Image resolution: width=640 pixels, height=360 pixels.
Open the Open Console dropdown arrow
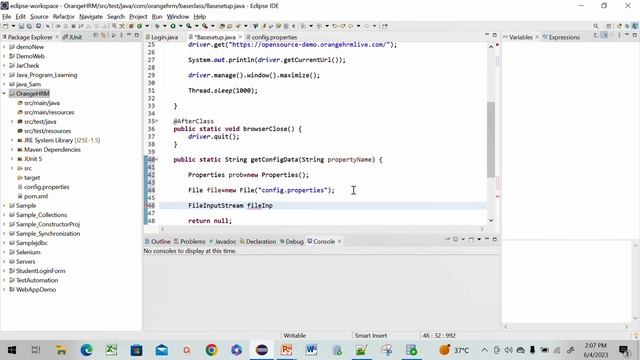tap(479, 239)
